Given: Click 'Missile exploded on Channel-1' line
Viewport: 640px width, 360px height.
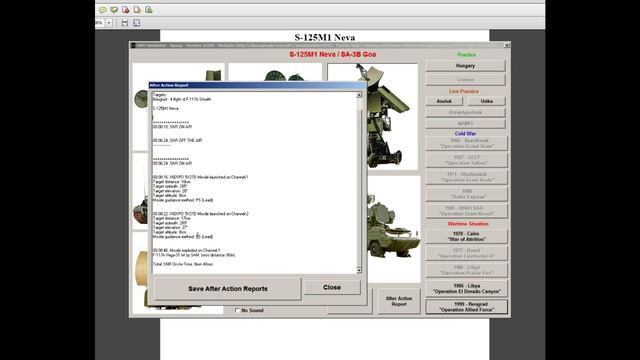Looking at the screenshot, I should tap(186, 250).
